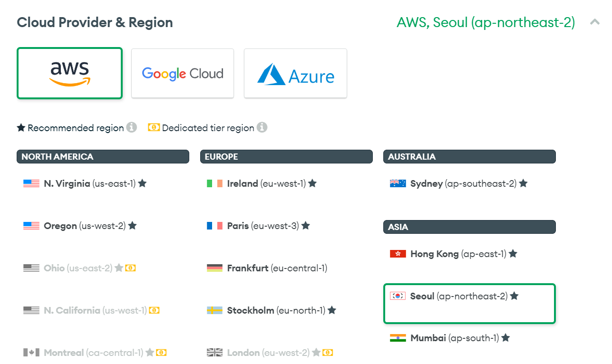Click the Australian flag beside Sydney

click(398, 183)
